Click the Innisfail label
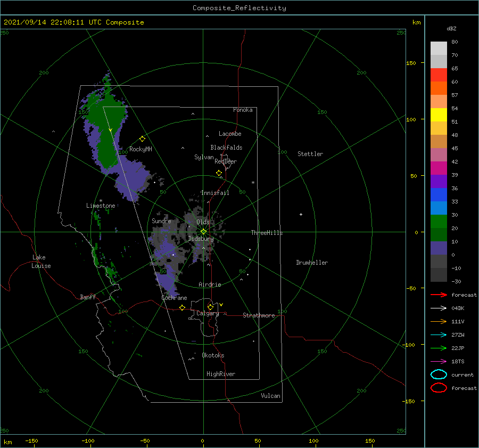 [x=215, y=193]
